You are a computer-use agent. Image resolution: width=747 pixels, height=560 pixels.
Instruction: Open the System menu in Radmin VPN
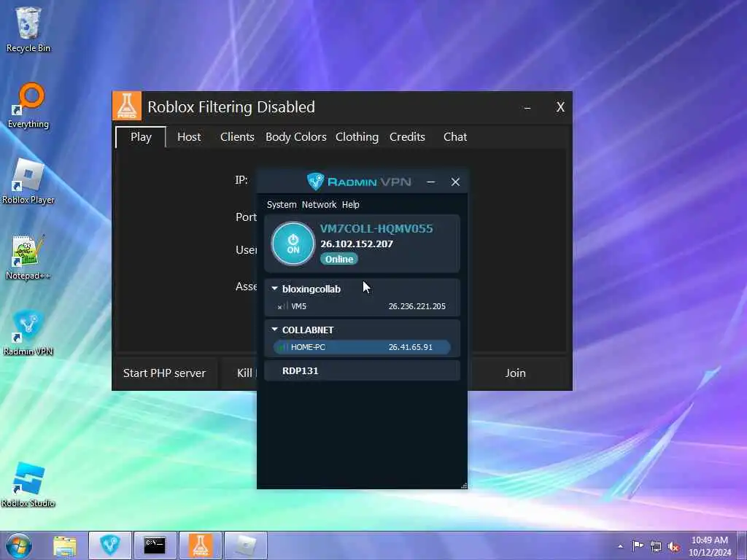coord(282,205)
